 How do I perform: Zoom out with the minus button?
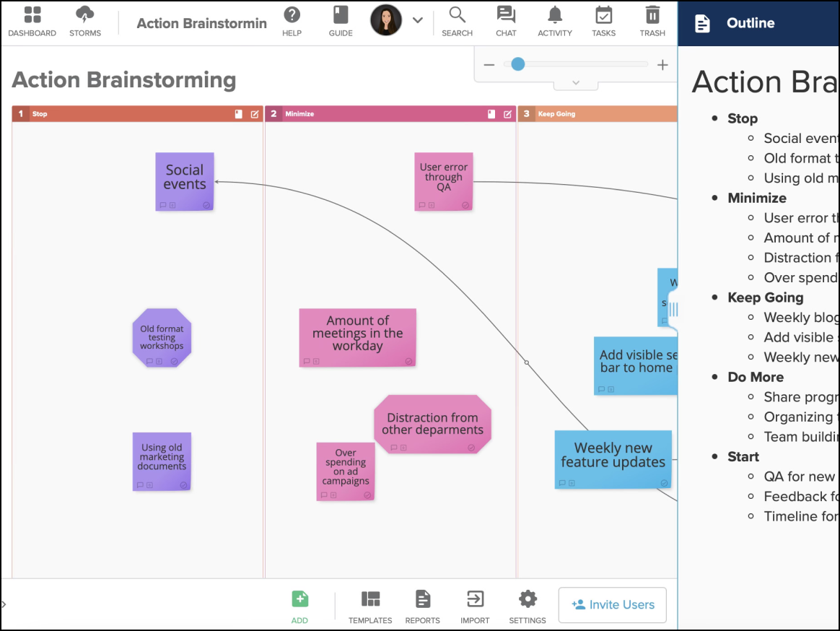489,65
